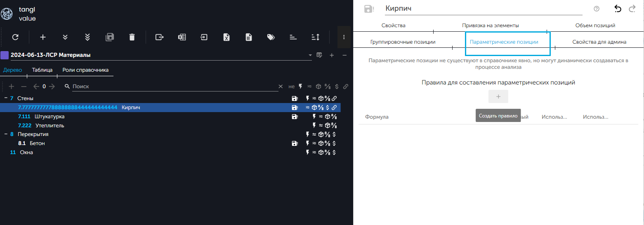Click the plus button to create rule

(498, 96)
